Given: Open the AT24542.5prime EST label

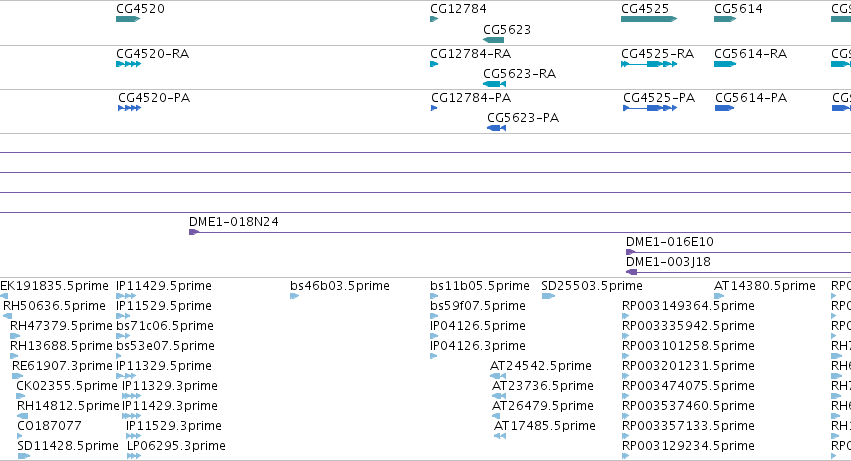Looking at the screenshot, I should [x=541, y=365].
